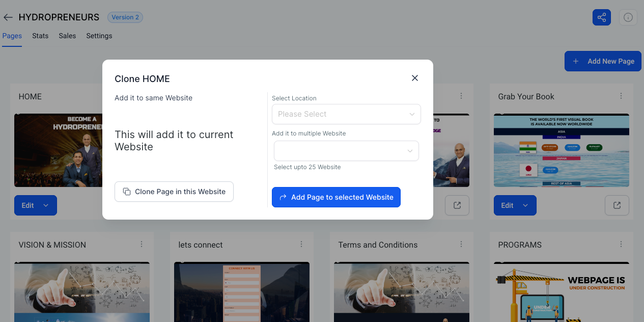Image resolution: width=644 pixels, height=322 pixels.
Task: Click the blue share icon button
Action: [601, 17]
